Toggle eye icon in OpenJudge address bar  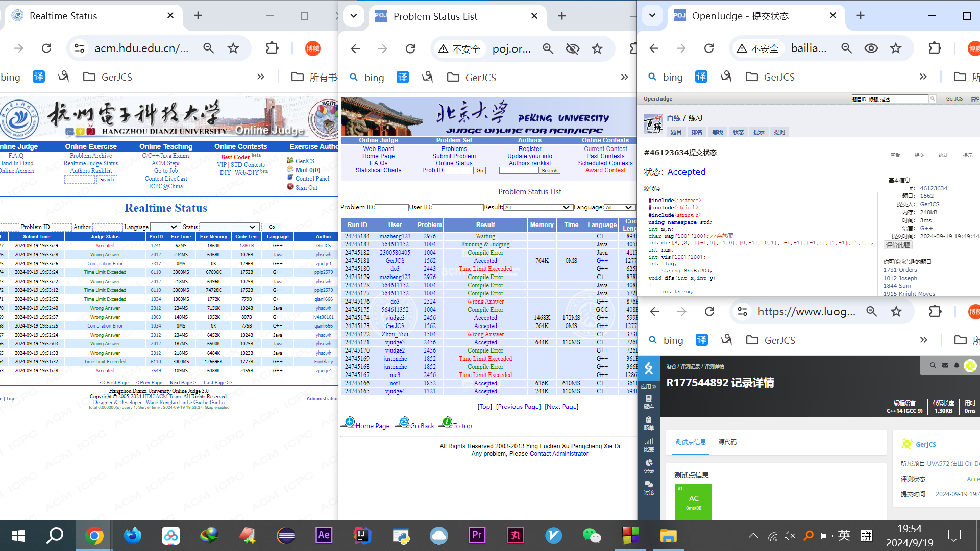871,48
